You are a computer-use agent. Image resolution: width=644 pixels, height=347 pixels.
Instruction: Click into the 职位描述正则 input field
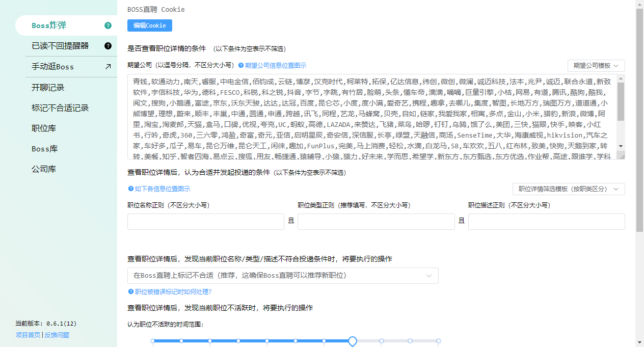click(x=546, y=222)
